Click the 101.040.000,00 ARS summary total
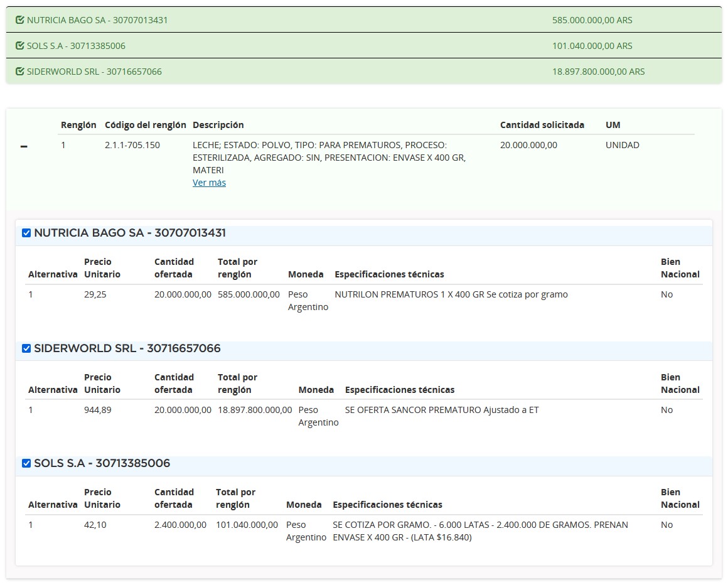This screenshot has height=585, width=728. [592, 46]
